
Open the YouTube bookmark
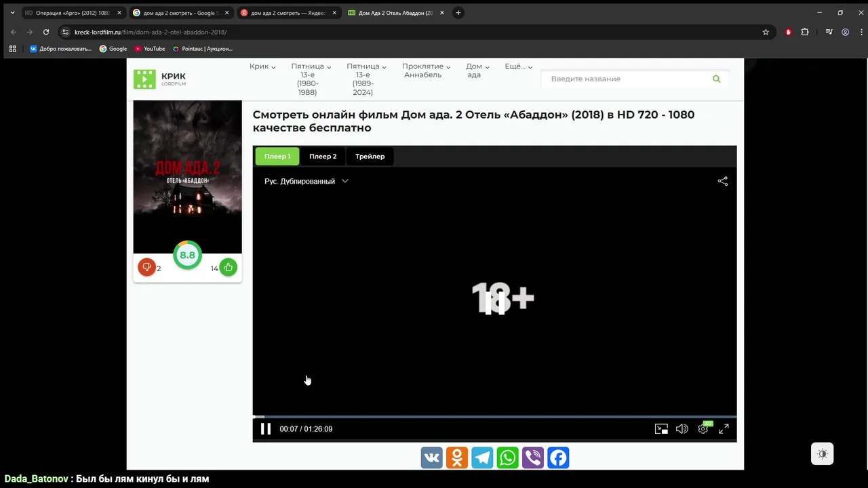pyautogui.click(x=150, y=49)
